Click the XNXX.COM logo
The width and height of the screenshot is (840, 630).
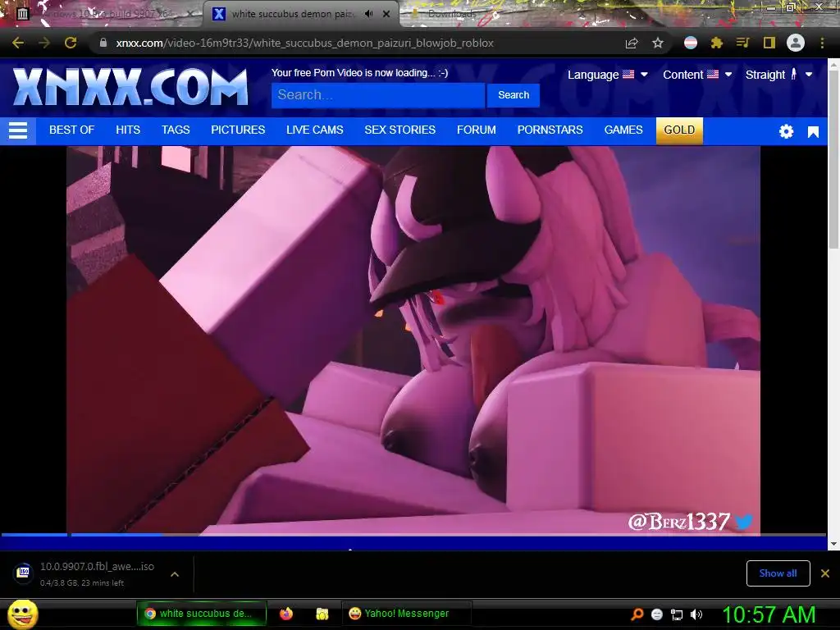(x=130, y=87)
